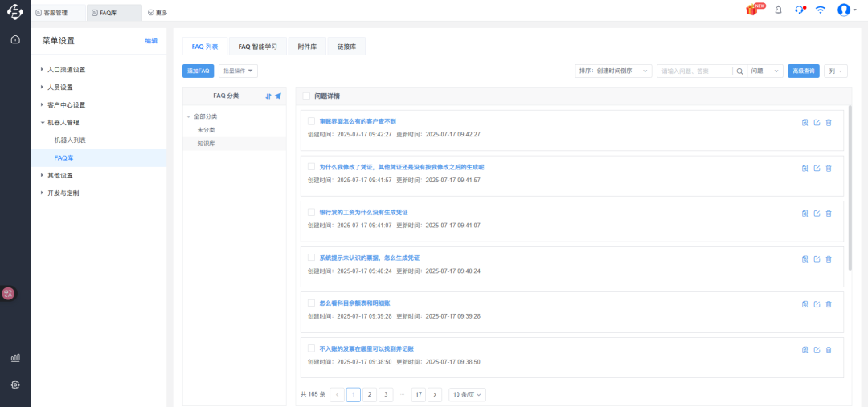
Task: Select checkbox for 怎么看科目余额表和明细账
Action: [311, 303]
